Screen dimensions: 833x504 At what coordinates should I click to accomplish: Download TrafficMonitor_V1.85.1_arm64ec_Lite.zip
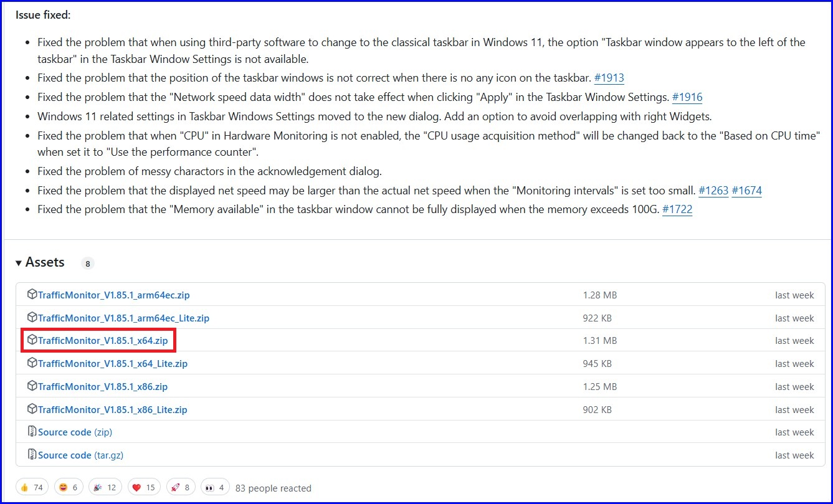pyautogui.click(x=123, y=318)
